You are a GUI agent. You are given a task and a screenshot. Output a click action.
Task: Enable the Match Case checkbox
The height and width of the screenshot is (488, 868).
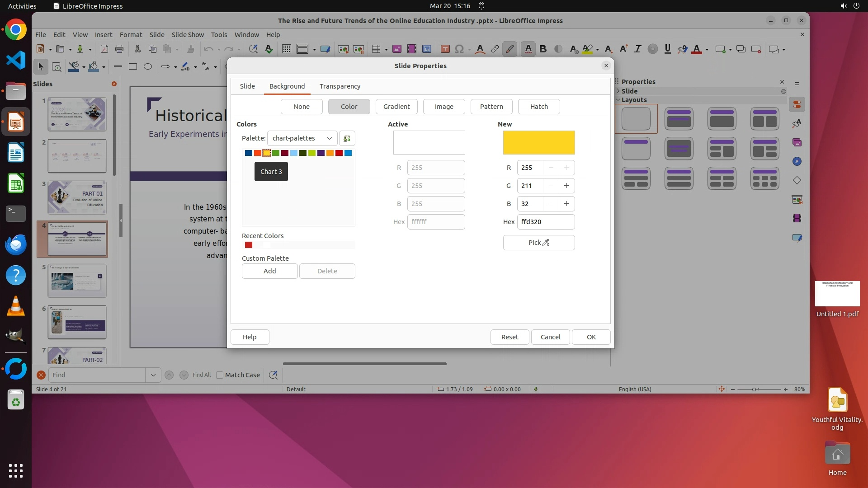[220, 375]
